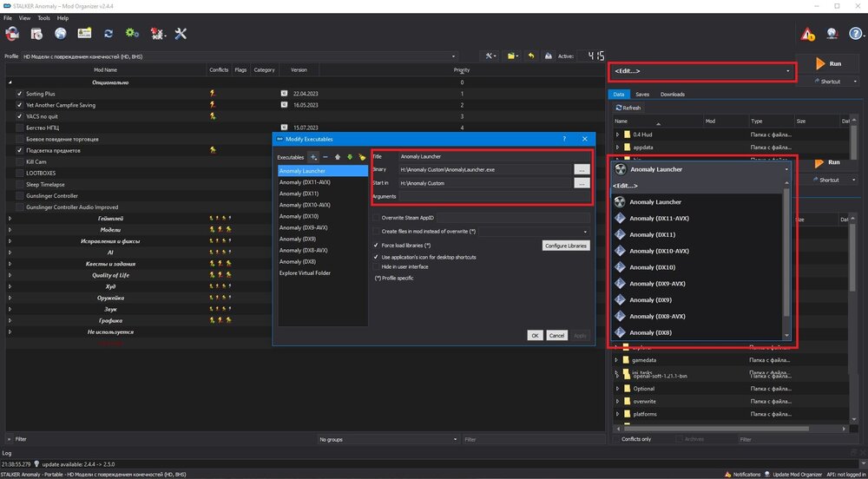Enable Overwrite Steam AppID checkbox
Screen dimensions: 868x479
377,217
